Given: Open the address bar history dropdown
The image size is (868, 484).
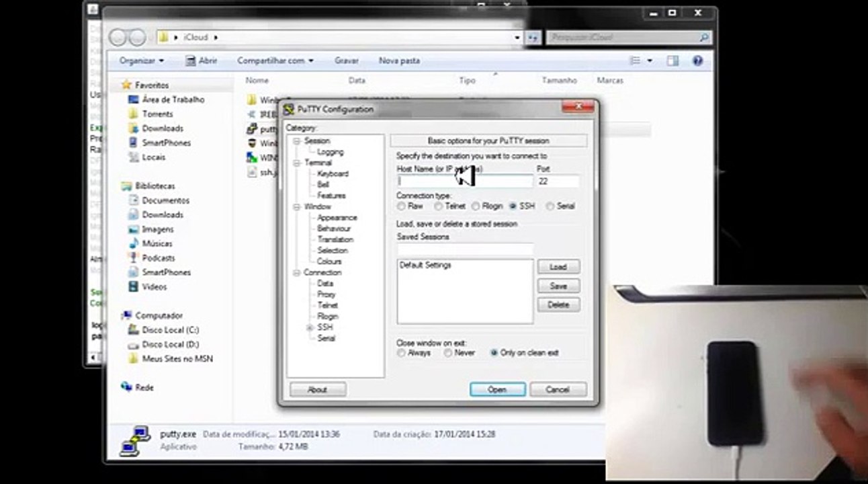Looking at the screenshot, I should click(517, 38).
